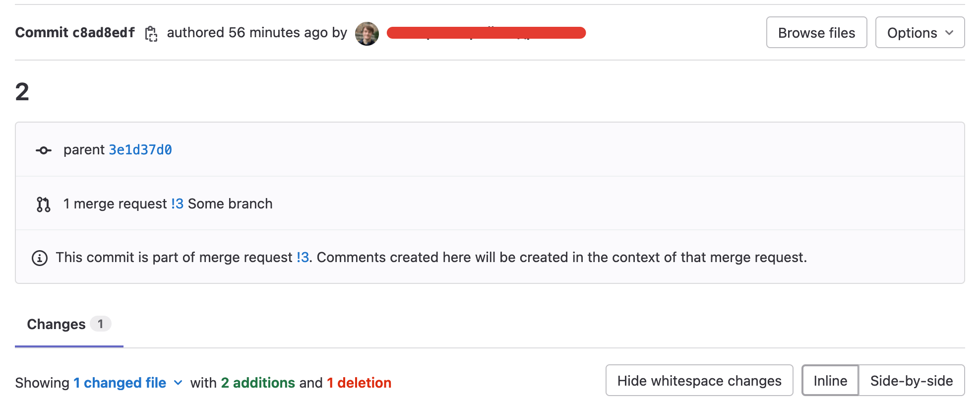
Task: Switch diff view to Side-by-side
Action: coord(912,380)
